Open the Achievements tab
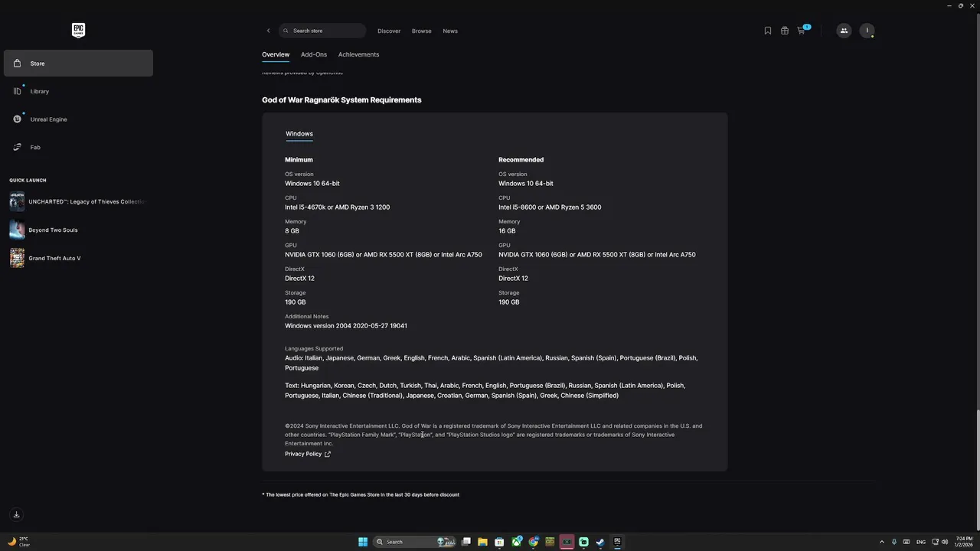The height and width of the screenshot is (551, 980). click(358, 54)
